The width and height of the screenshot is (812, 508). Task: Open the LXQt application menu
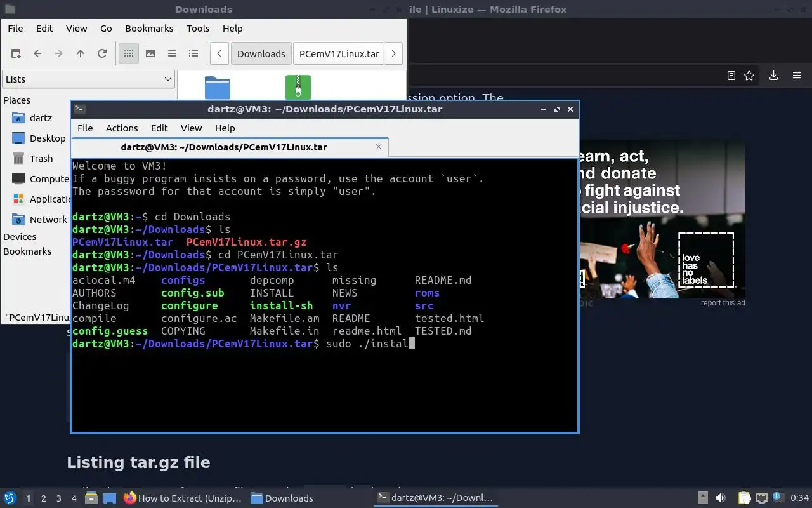point(10,498)
